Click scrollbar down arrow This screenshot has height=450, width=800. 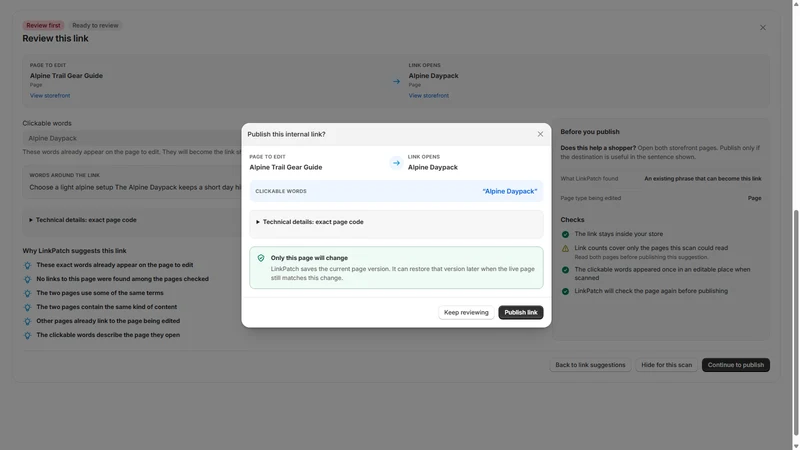(795, 446)
